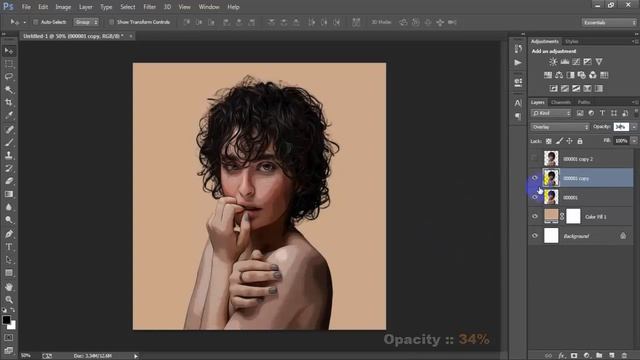640x360 pixels.
Task: Select the Crop tool
Action: pos(9,102)
